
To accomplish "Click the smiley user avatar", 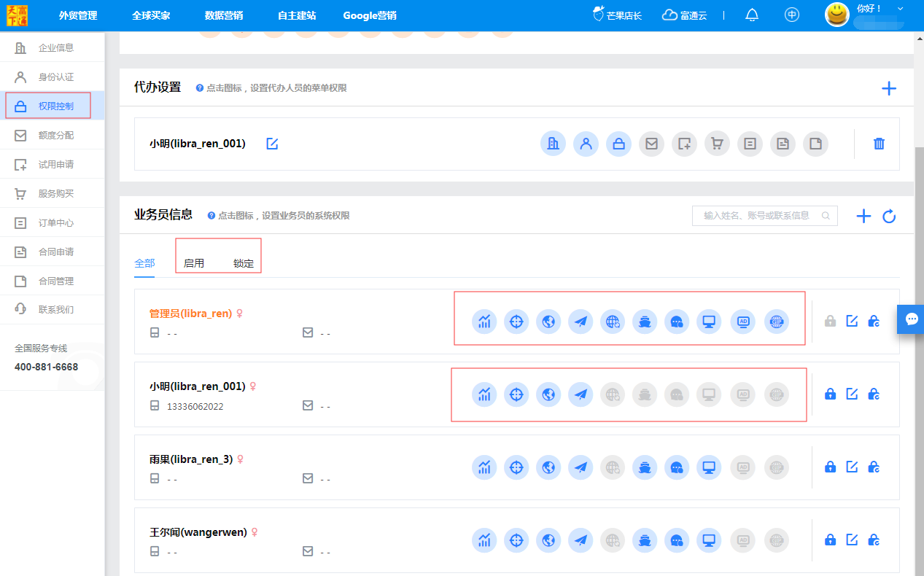I will click(x=837, y=15).
